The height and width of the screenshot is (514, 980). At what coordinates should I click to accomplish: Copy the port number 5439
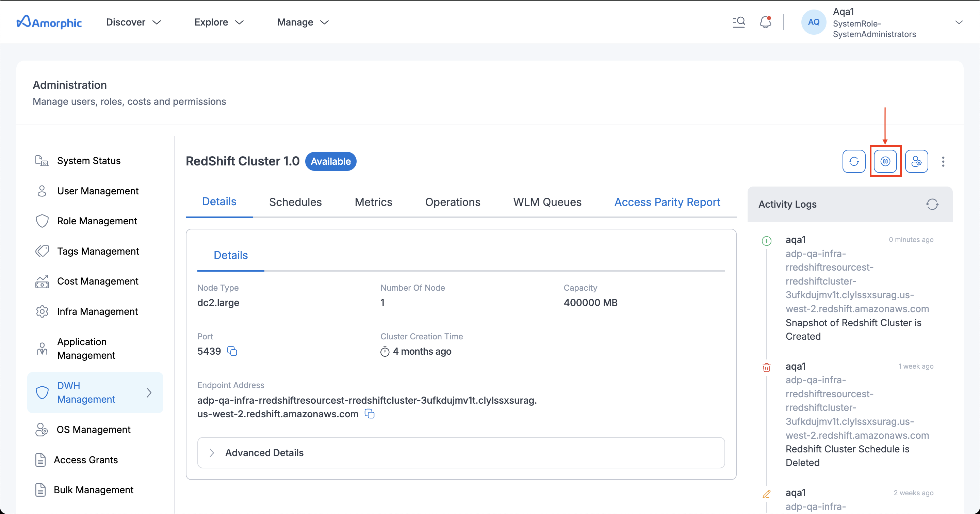[232, 351]
